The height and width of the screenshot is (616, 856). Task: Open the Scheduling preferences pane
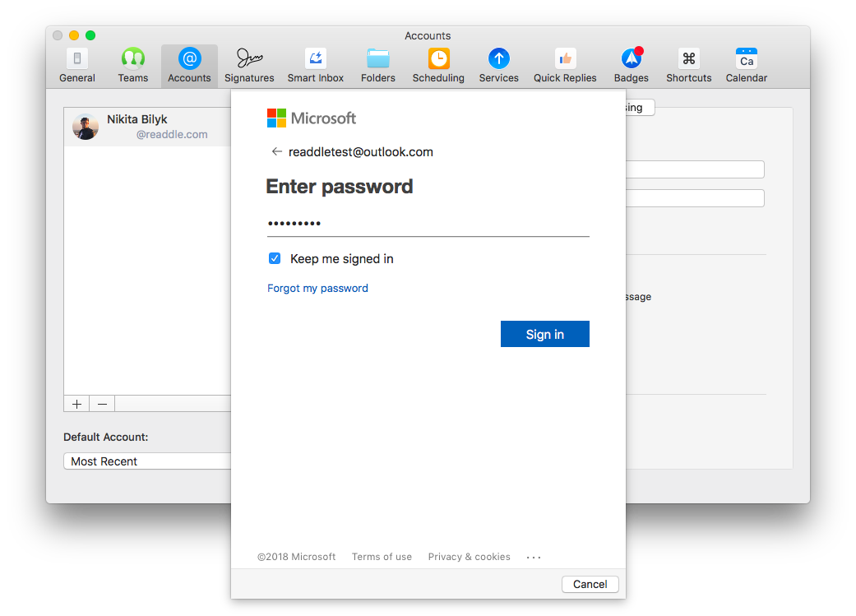(438, 66)
